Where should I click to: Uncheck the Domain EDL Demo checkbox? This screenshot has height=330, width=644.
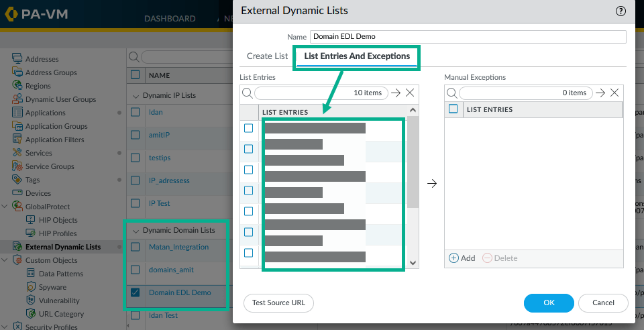136,292
